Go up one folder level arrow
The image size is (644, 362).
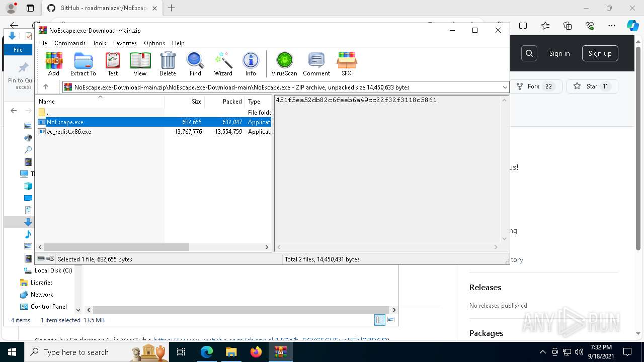point(46,87)
